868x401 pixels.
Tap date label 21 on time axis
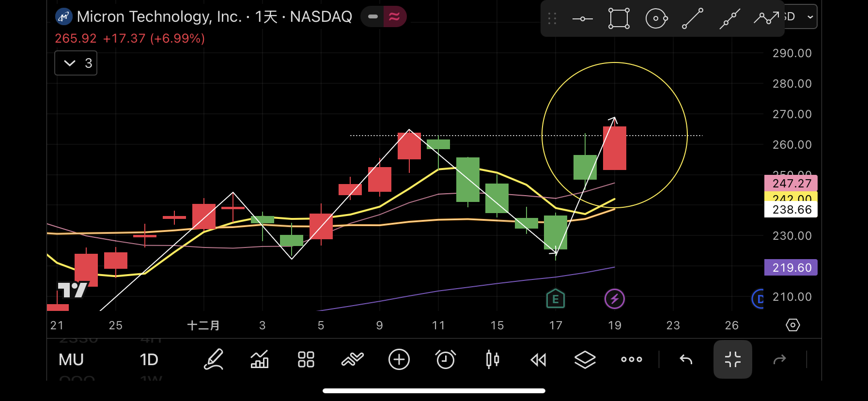[x=57, y=325]
